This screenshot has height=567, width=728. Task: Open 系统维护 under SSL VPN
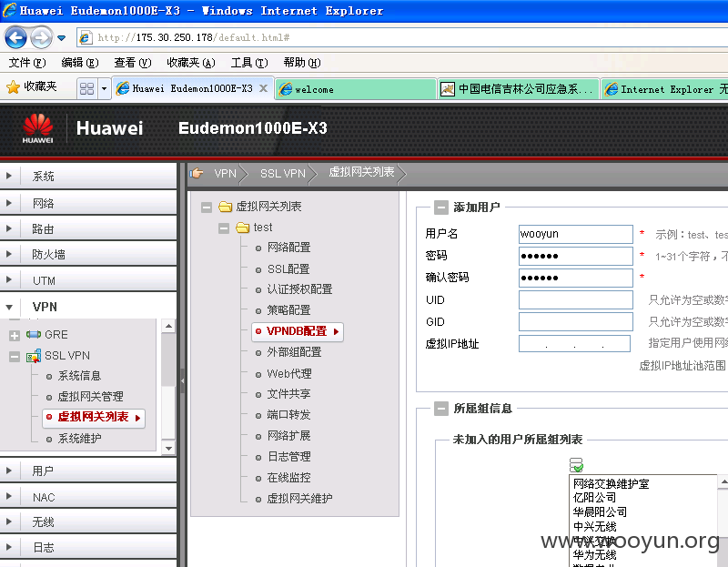[79, 439]
